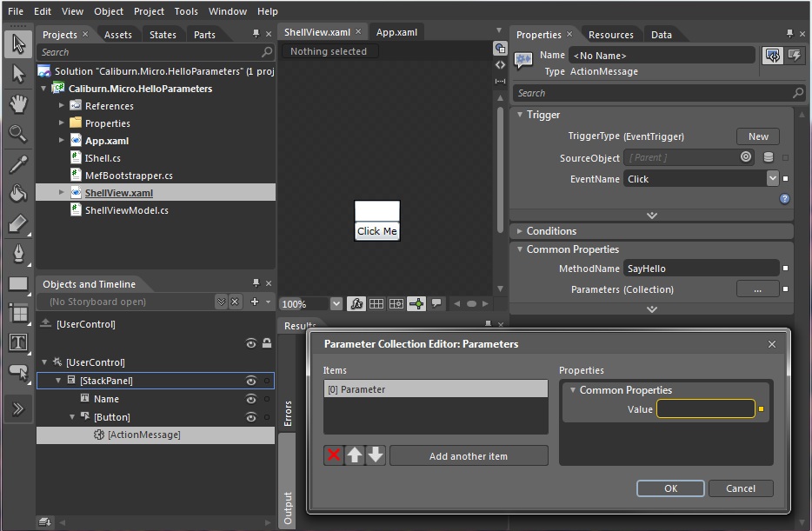Screen dimensions: 812x531
Task: Activate the Text tool in toolbox
Action: [19, 342]
